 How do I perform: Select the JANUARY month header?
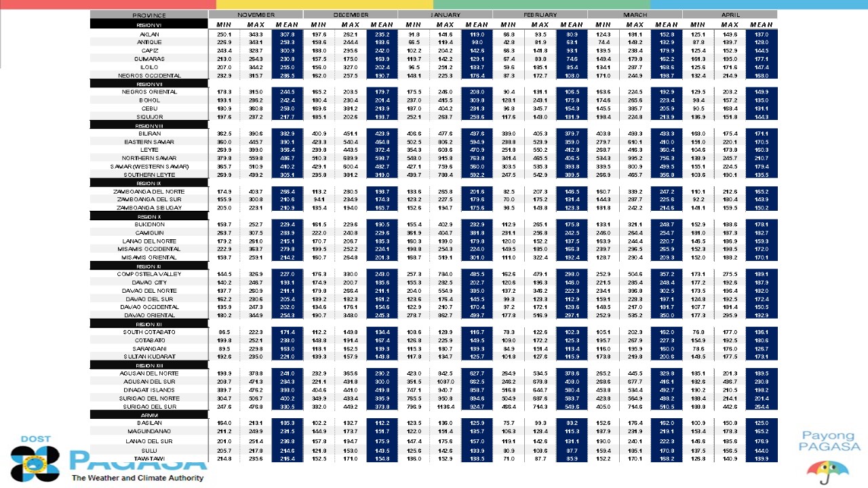pos(446,15)
